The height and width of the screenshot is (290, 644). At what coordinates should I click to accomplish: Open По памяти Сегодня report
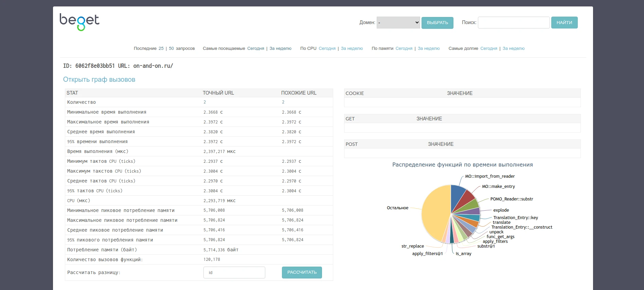tap(404, 49)
